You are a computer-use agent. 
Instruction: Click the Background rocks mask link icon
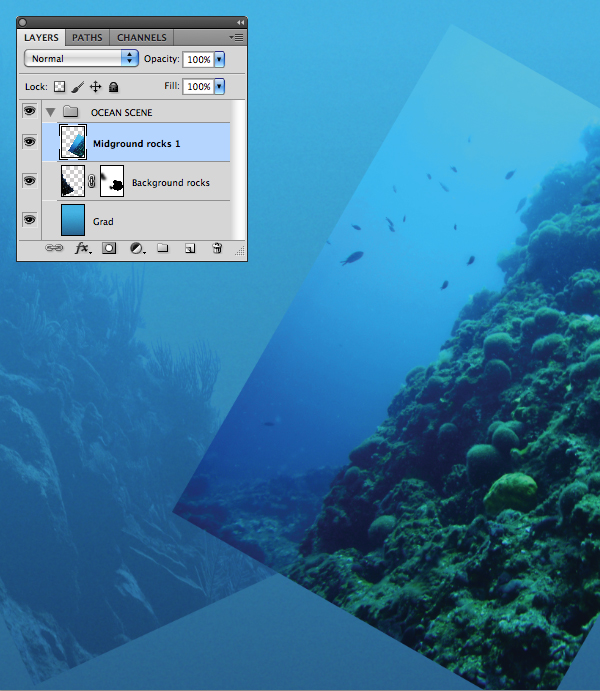click(92, 181)
